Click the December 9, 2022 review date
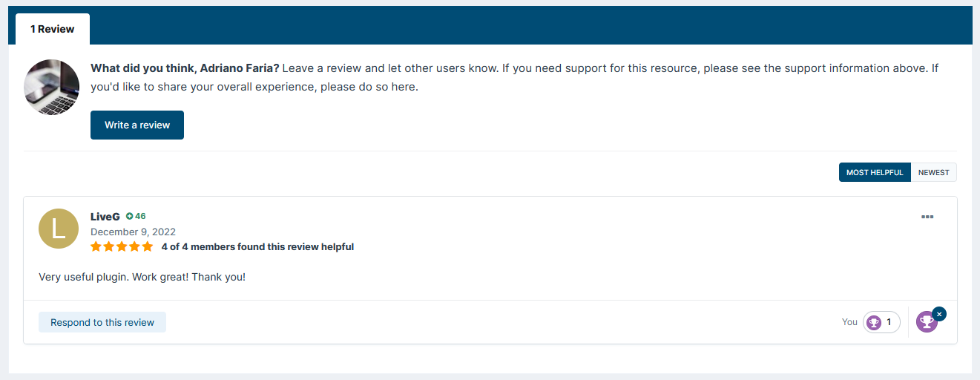 coord(133,232)
